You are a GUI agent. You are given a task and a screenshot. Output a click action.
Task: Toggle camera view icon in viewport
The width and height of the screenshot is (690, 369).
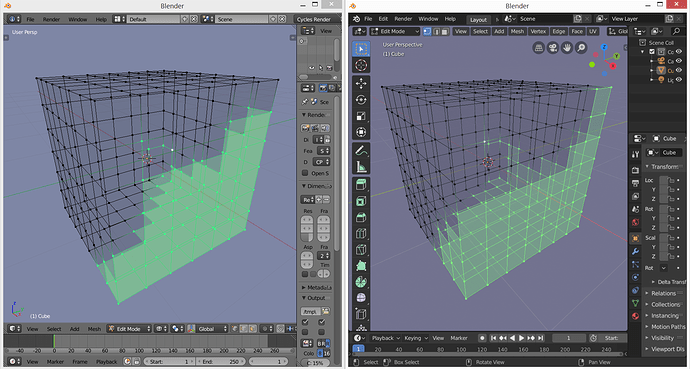(x=553, y=48)
